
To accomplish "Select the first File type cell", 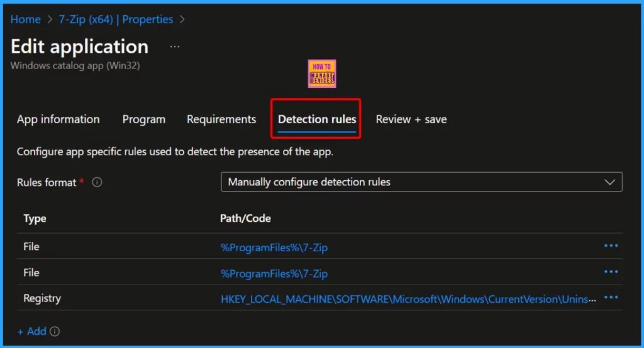I will pos(31,247).
